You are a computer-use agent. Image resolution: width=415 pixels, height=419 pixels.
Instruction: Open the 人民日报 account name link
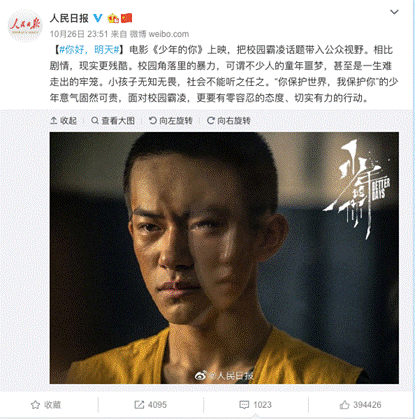[x=69, y=18]
